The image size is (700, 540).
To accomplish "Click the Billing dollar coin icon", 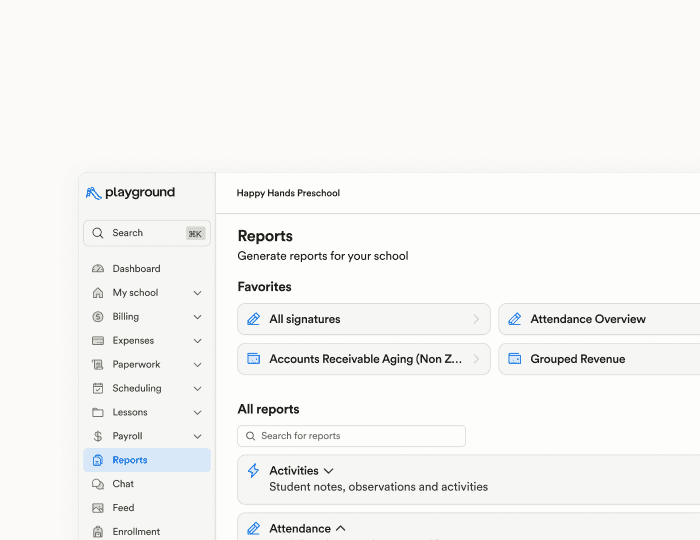I will click(98, 317).
